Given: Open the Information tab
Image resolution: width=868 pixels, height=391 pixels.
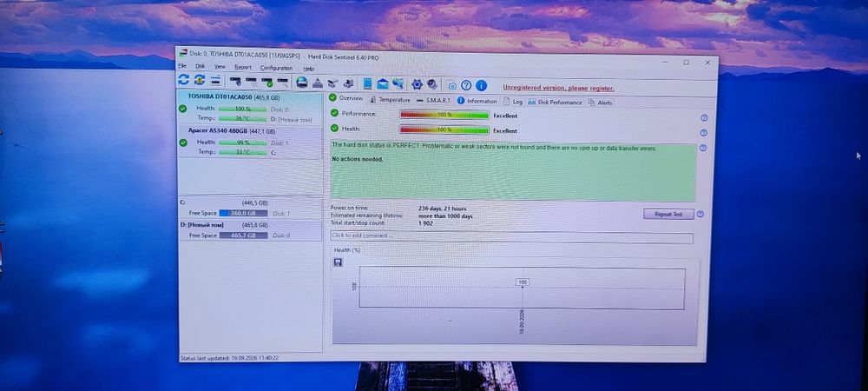Looking at the screenshot, I should (x=477, y=102).
